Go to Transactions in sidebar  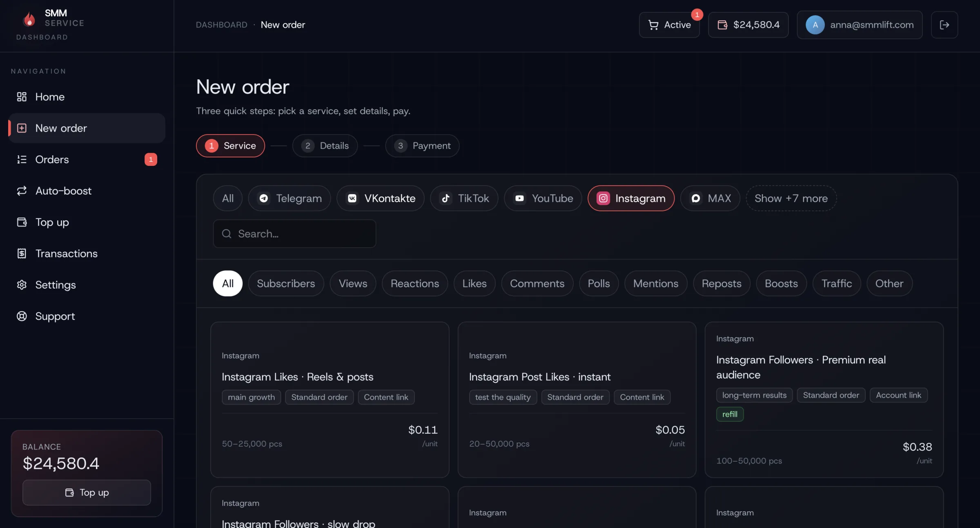click(66, 253)
